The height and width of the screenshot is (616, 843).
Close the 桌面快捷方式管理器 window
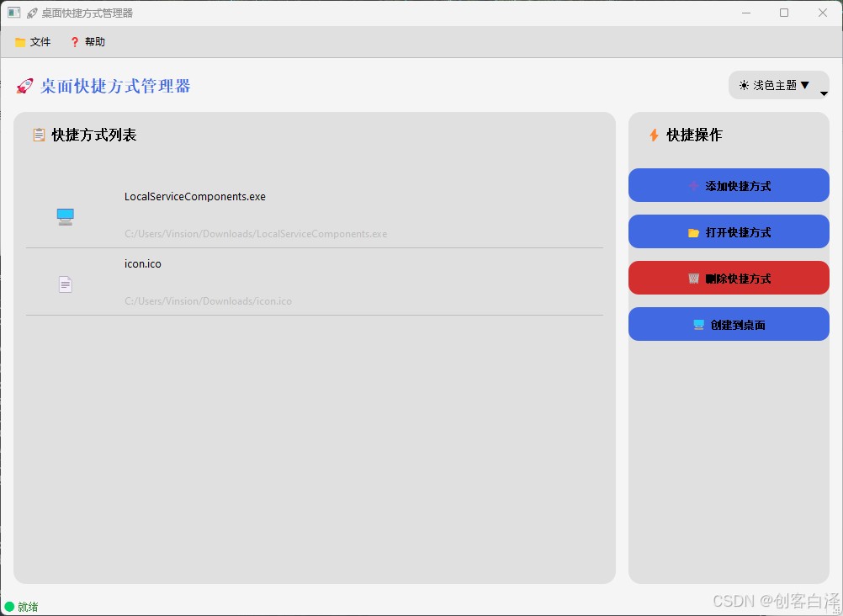click(x=823, y=13)
